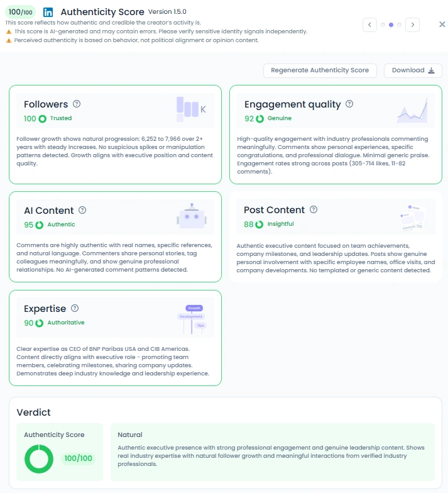Click the Authenticity Score page title

tap(102, 12)
